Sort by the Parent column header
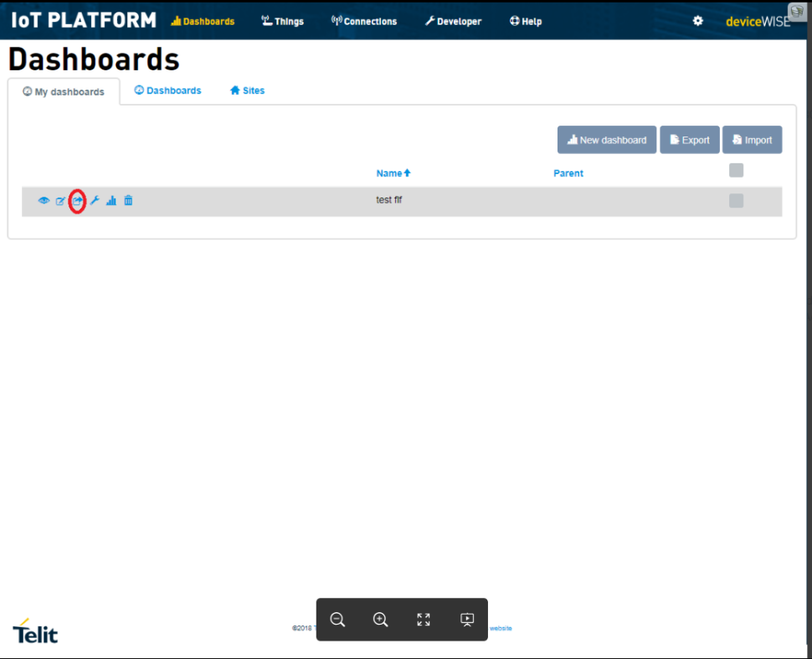Viewport: 812px width, 659px height. 568,173
